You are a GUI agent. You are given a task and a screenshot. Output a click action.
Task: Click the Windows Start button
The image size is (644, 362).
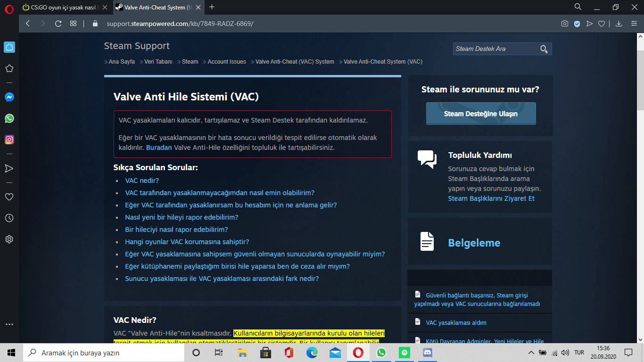tap(11, 353)
